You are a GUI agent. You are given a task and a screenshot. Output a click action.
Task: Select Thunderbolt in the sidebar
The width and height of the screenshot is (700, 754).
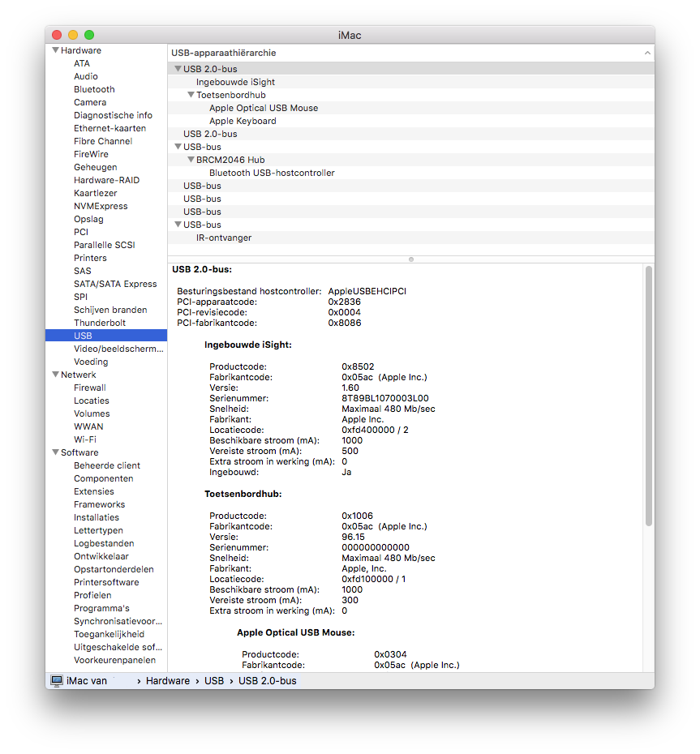(x=100, y=323)
